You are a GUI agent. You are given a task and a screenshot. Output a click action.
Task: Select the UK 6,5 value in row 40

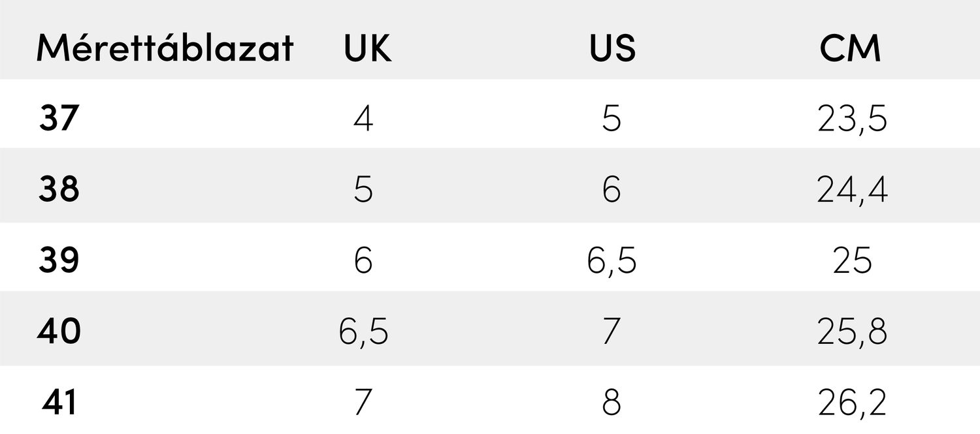click(x=363, y=333)
